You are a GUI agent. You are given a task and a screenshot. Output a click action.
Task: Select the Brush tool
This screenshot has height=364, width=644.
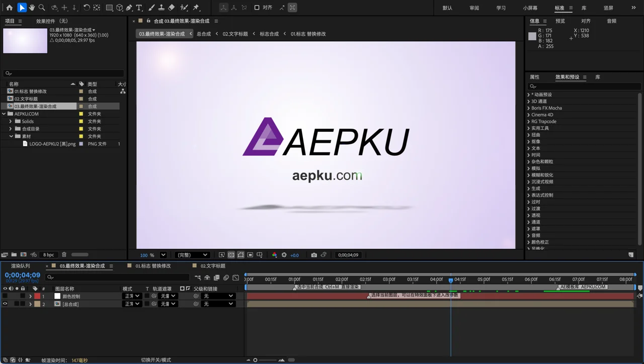[x=151, y=8]
